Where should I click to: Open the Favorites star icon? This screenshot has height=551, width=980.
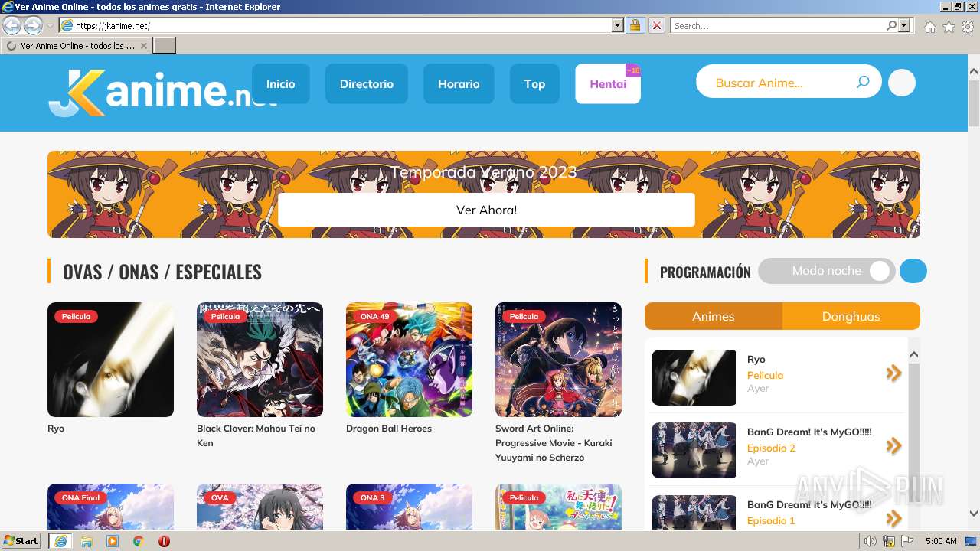949,27
